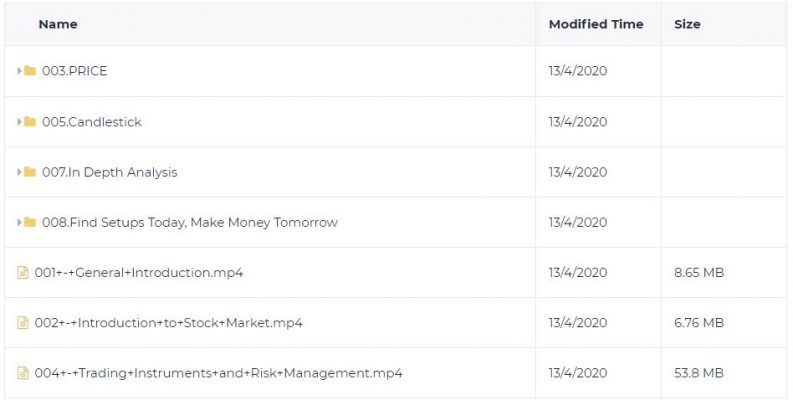This screenshot has width=793, height=400.
Task: Click the 007.In Depth Analysis folder icon
Action: (30, 172)
